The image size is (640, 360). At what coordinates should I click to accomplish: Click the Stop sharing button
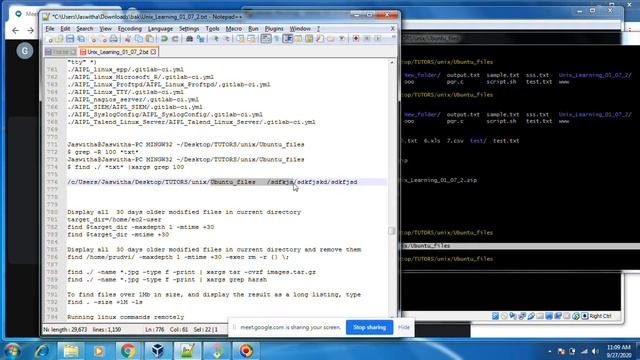(369, 327)
